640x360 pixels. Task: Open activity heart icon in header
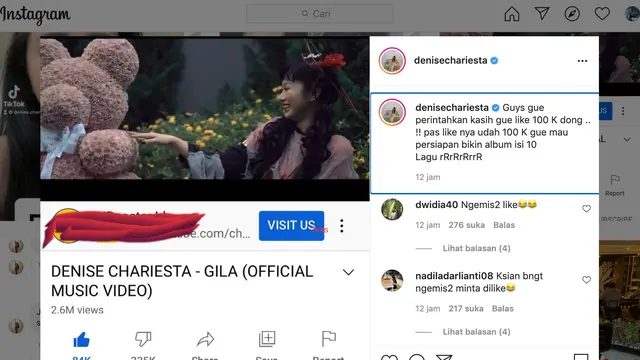point(602,13)
